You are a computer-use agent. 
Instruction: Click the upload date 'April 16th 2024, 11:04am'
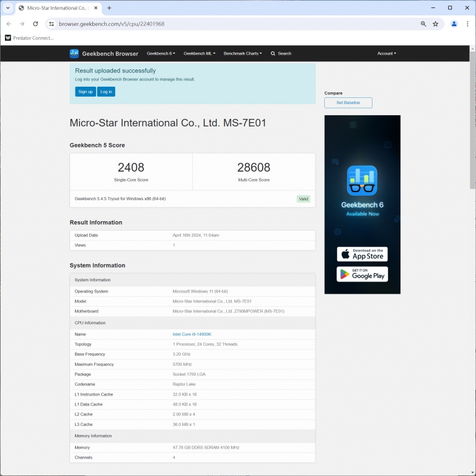pyautogui.click(x=196, y=236)
